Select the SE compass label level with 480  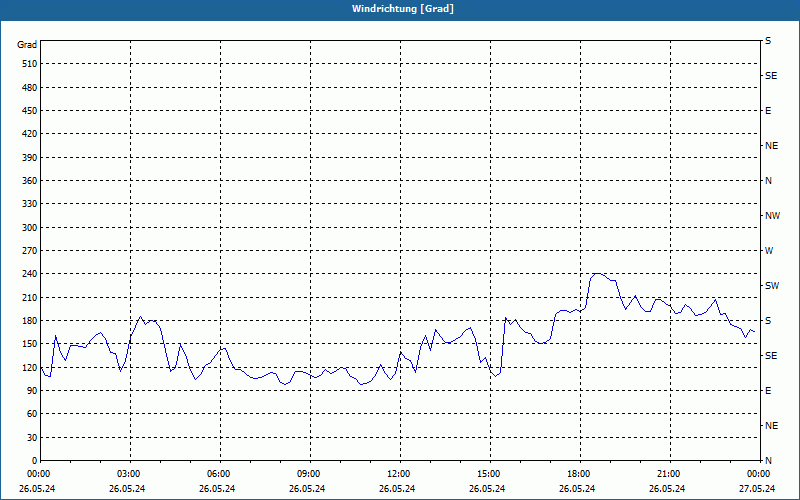pyautogui.click(x=771, y=76)
